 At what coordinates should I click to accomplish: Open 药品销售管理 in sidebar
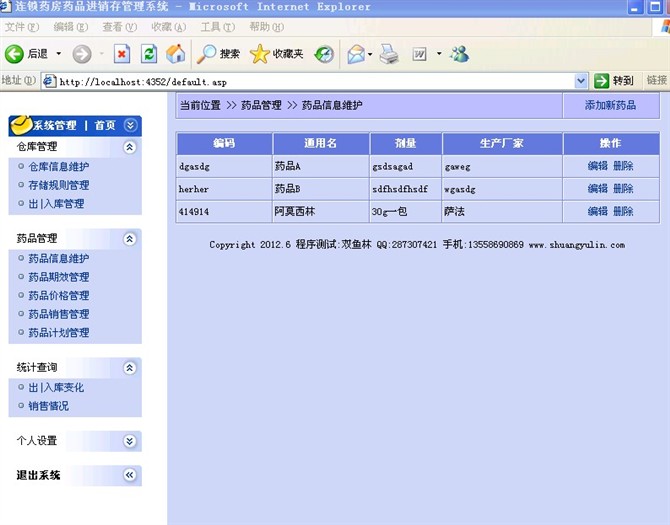click(59, 314)
